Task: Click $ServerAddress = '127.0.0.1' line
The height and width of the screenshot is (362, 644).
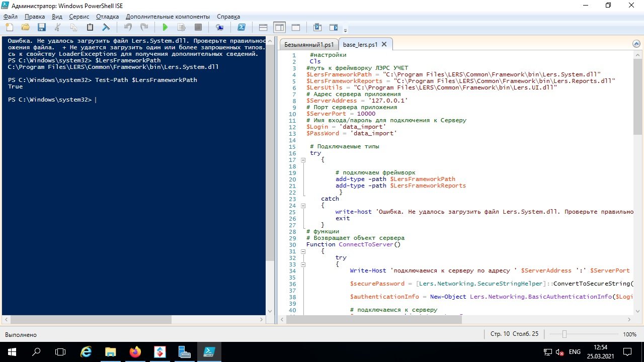Action: point(357,101)
